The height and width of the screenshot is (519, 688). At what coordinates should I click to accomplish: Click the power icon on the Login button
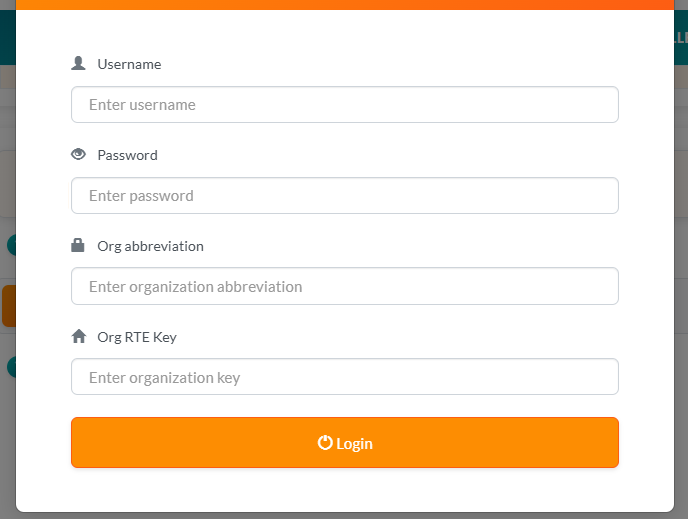[x=324, y=443]
